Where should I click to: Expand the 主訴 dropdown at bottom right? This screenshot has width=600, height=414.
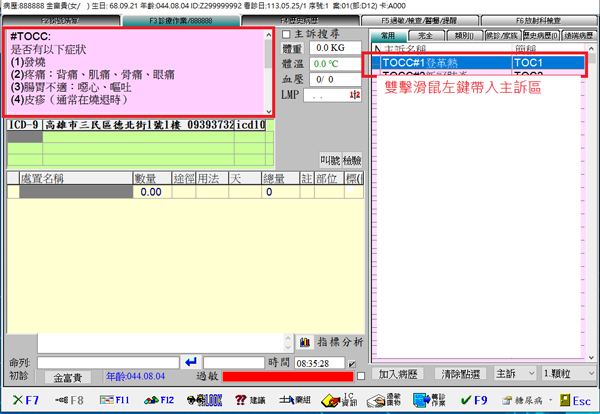point(529,373)
